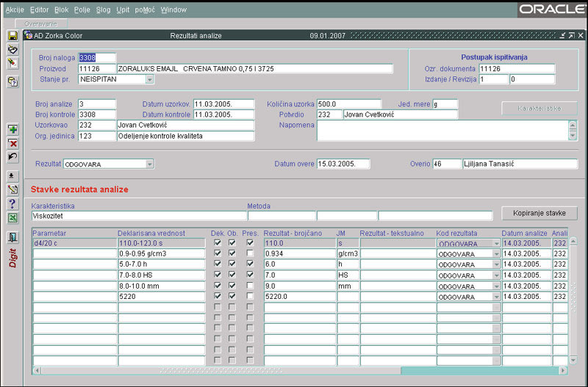The height and width of the screenshot is (387, 588).
Task: Open Stanje pr. NEISPITAN dropdown
Action: [150, 79]
